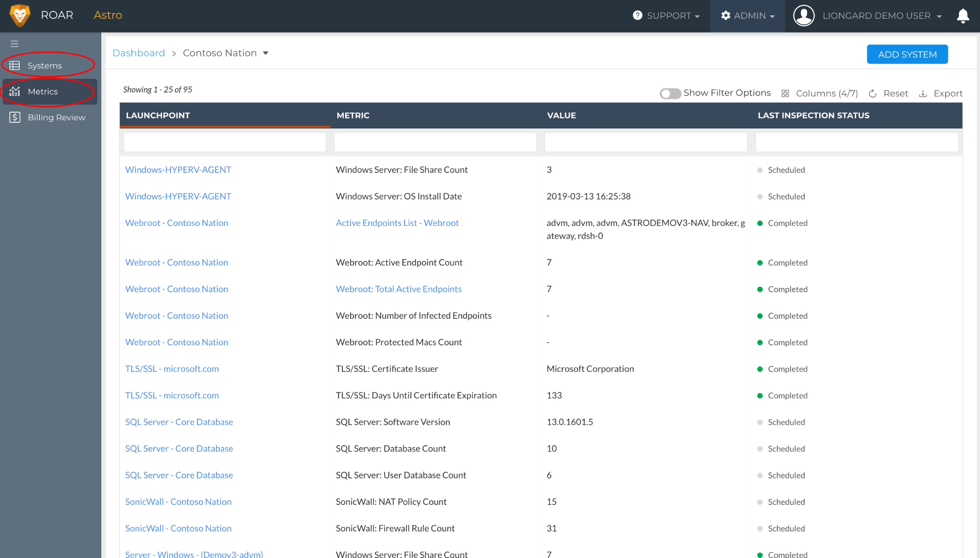The image size is (980, 558).
Task: Click the Add System button
Action: click(x=907, y=54)
